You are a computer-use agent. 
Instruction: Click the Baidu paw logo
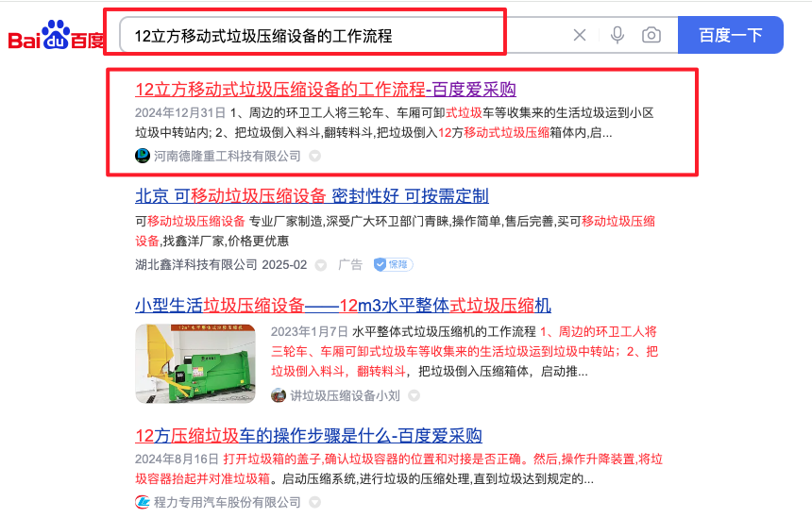point(57,35)
